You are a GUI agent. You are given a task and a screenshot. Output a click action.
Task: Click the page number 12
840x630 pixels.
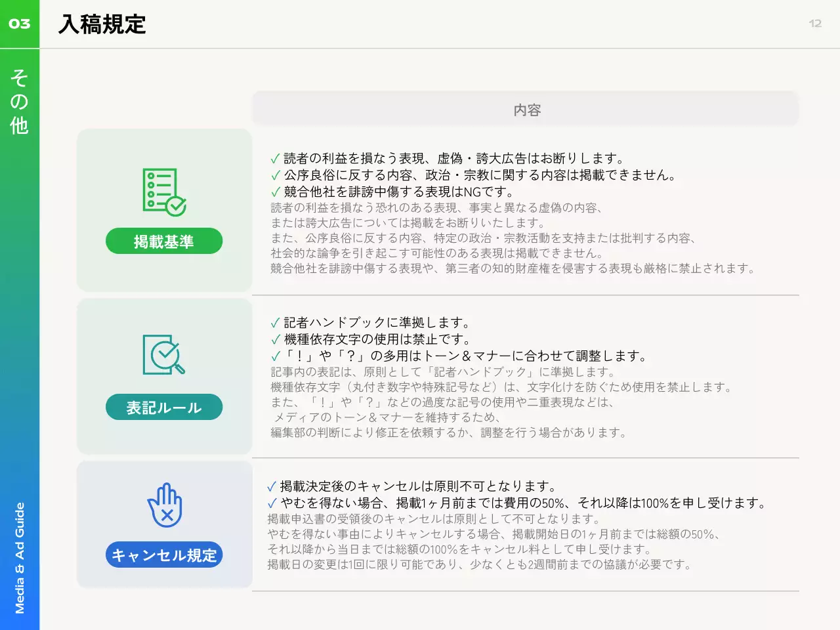pos(815,24)
